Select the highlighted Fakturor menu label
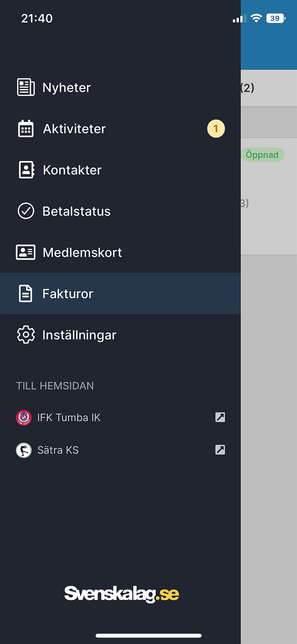297x644 pixels. pos(68,294)
